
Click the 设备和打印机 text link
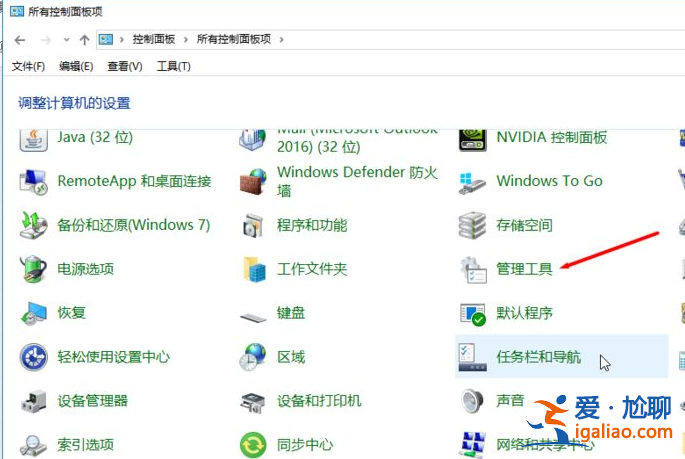[319, 401]
